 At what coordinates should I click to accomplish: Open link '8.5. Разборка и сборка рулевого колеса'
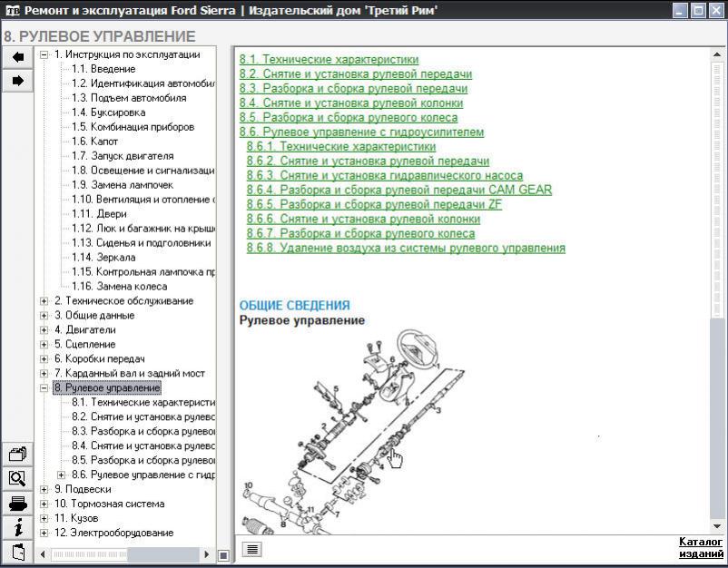click(349, 117)
